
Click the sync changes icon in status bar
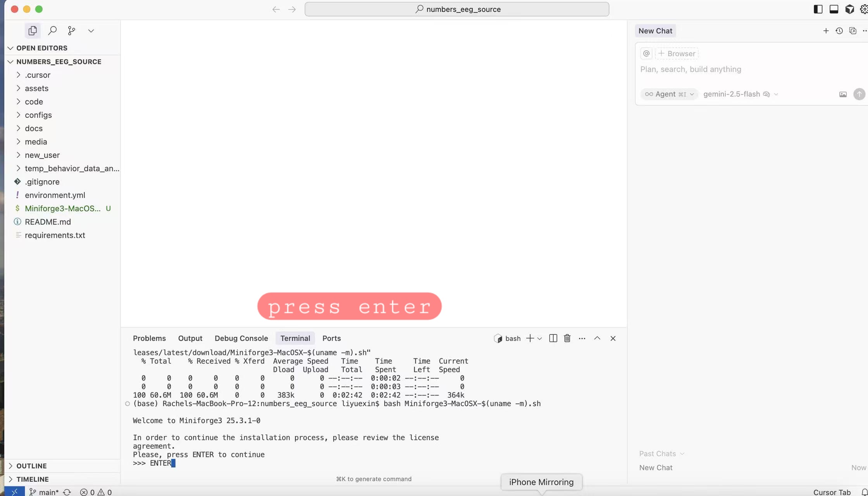pyautogui.click(x=67, y=492)
